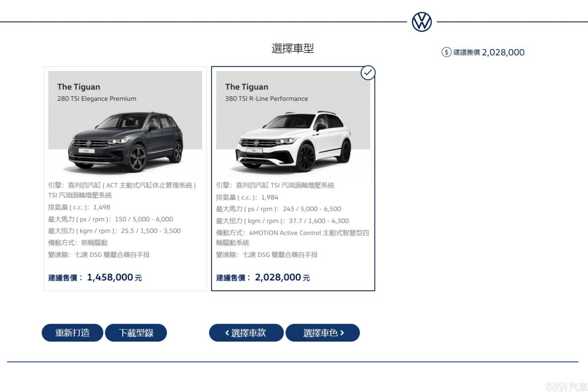Toggle the checkmark on R-Line Performance card
The width and height of the screenshot is (588, 392).
(x=368, y=73)
